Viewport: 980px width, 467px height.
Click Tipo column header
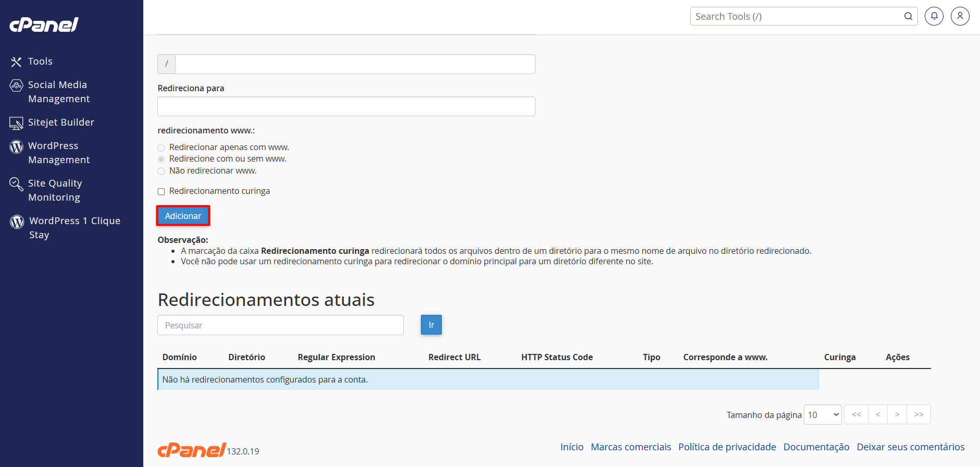tap(651, 357)
